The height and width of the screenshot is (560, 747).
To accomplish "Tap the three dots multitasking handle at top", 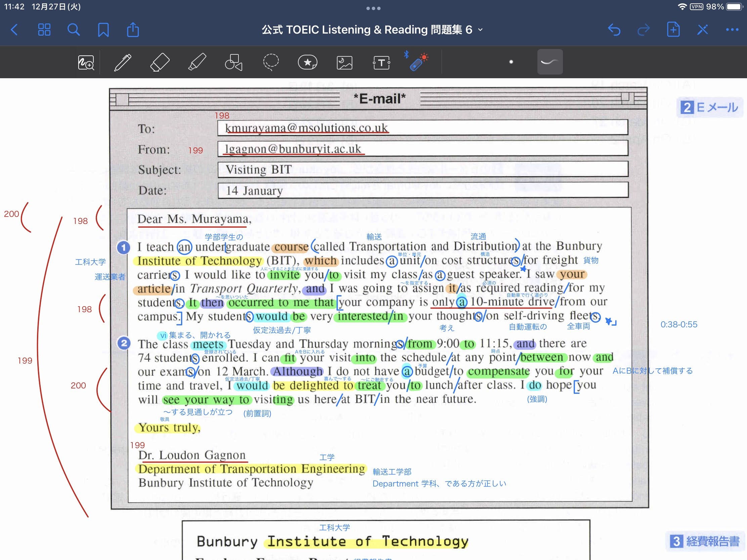I will [373, 8].
